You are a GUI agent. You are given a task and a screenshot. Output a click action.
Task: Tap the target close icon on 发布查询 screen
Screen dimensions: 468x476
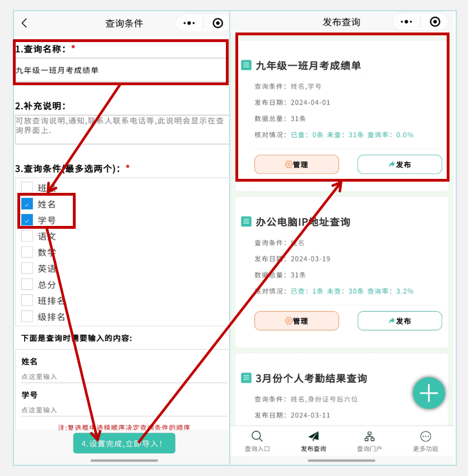click(x=435, y=22)
